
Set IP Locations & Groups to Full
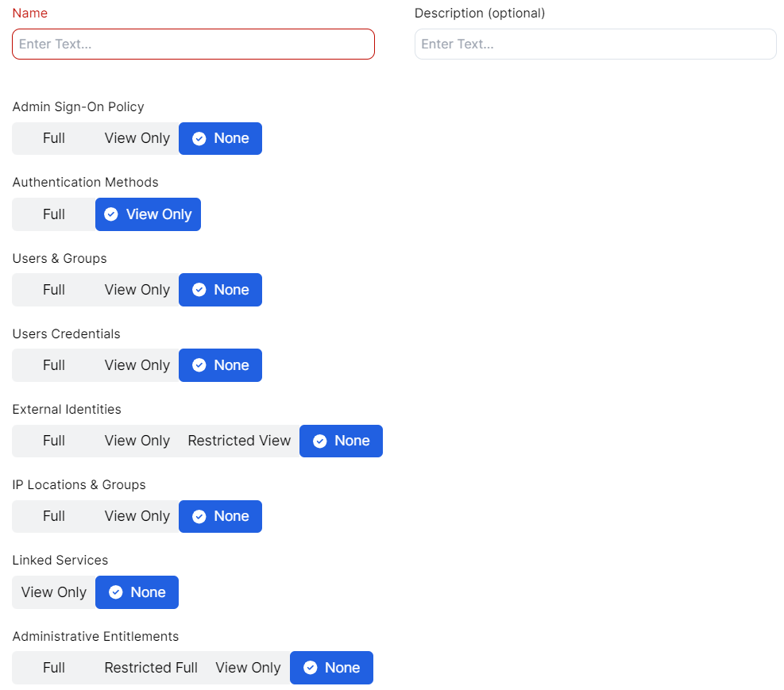[54, 516]
